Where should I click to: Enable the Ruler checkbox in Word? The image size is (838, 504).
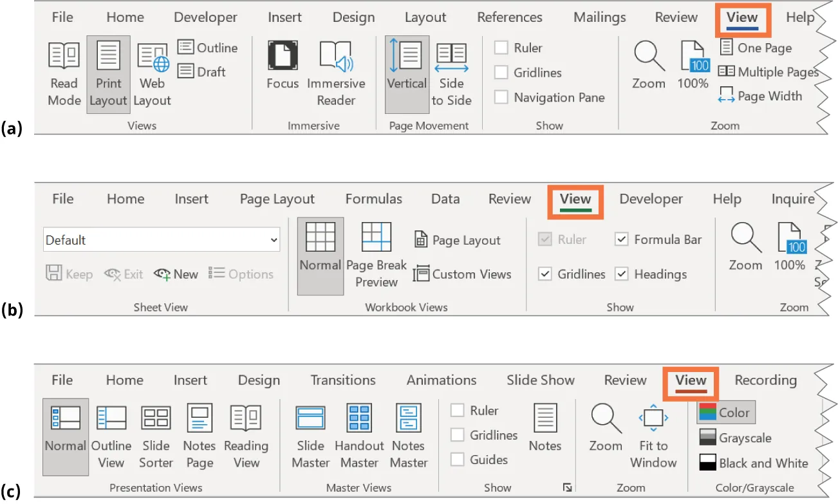coord(501,48)
